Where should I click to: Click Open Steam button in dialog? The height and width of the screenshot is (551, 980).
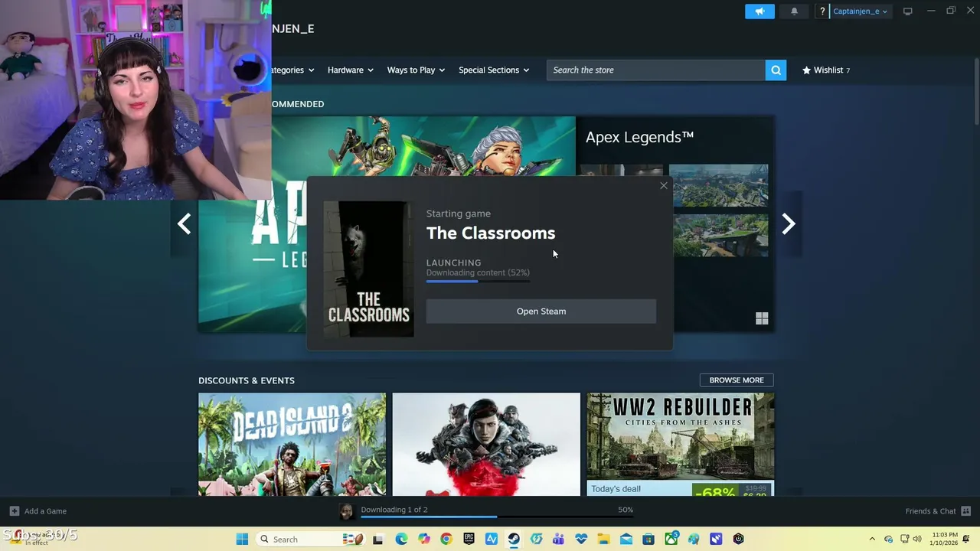coord(541,311)
